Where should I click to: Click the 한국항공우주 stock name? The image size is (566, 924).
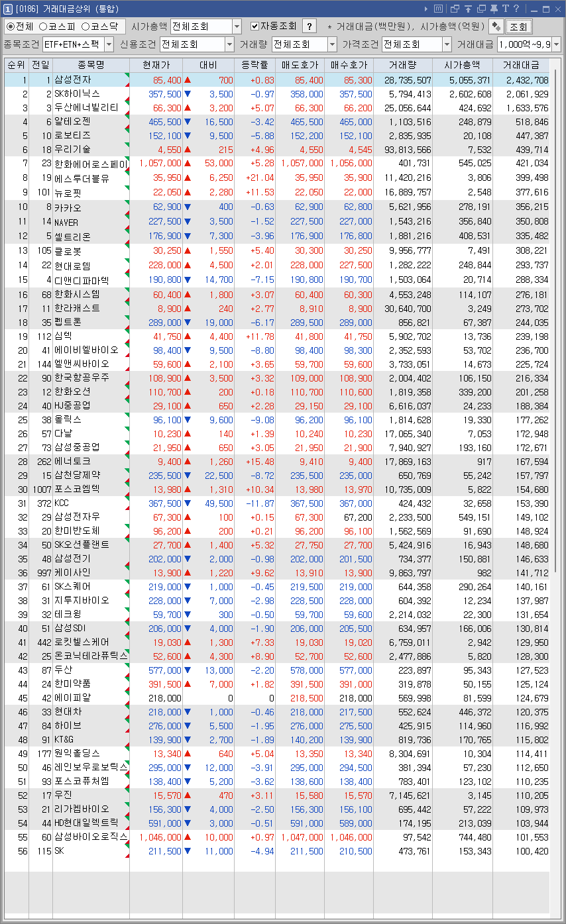[x=82, y=378]
